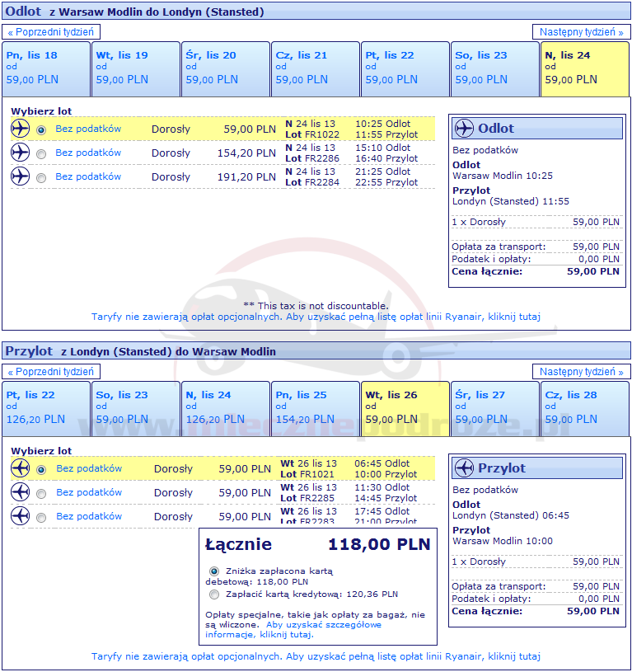Go to previous week for departure flights

(x=53, y=32)
